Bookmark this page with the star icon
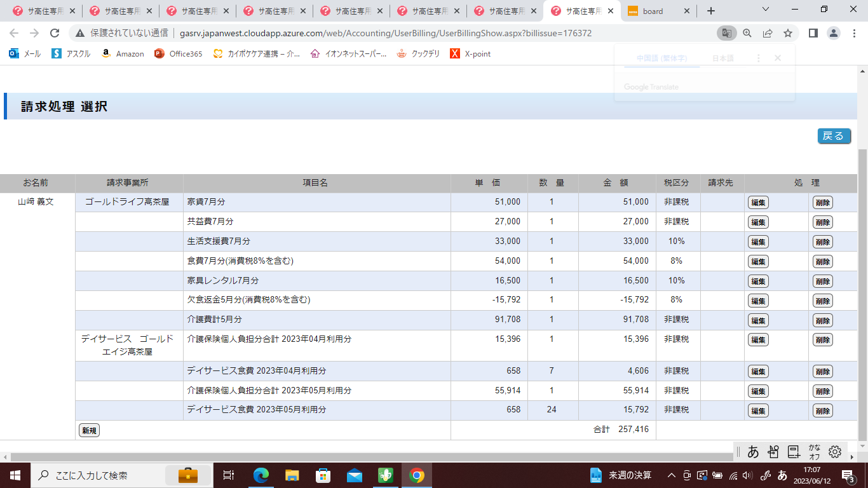The height and width of the screenshot is (488, 868). pyautogui.click(x=788, y=33)
